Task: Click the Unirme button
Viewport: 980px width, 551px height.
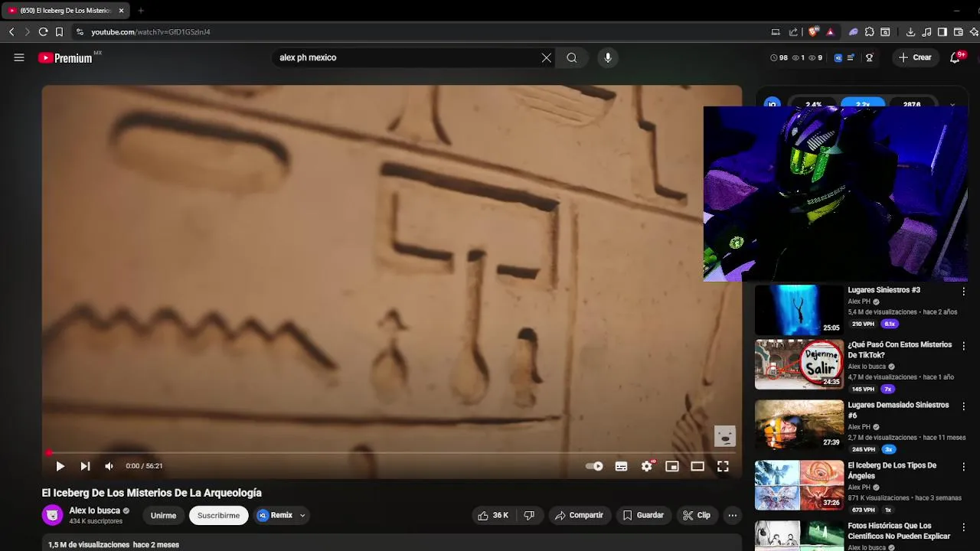Action: 163,515
